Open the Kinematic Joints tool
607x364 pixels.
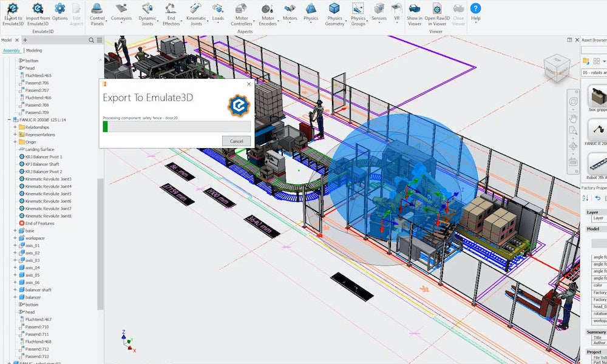(197, 12)
